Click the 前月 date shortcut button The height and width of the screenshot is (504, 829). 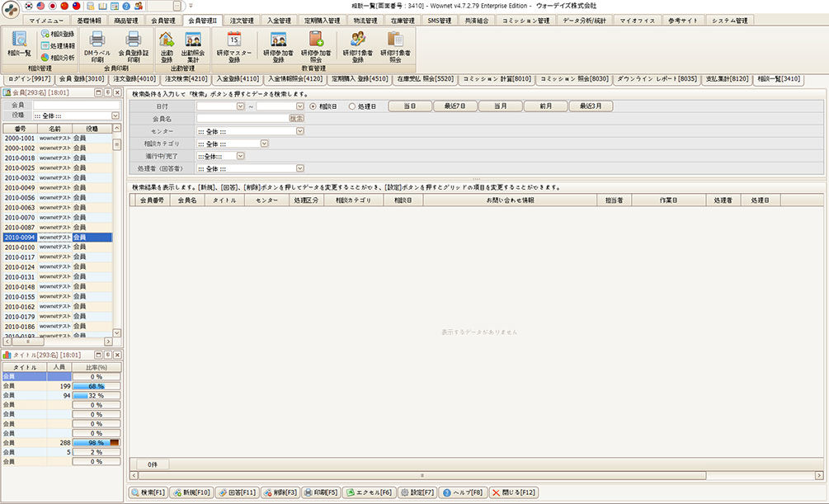545,106
